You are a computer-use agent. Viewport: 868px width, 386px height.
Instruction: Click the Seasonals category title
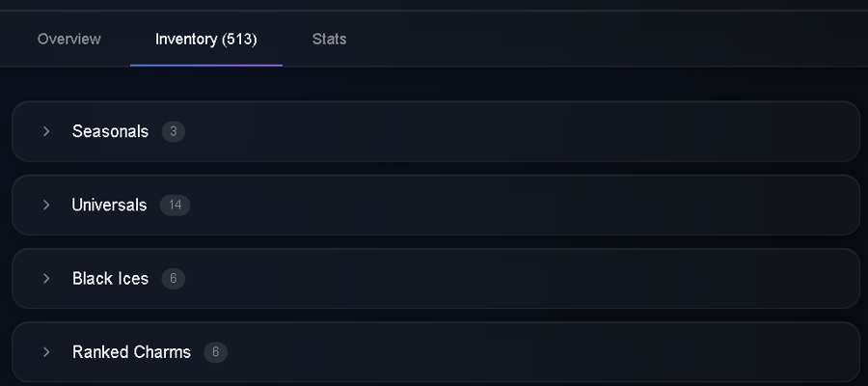[x=110, y=131]
